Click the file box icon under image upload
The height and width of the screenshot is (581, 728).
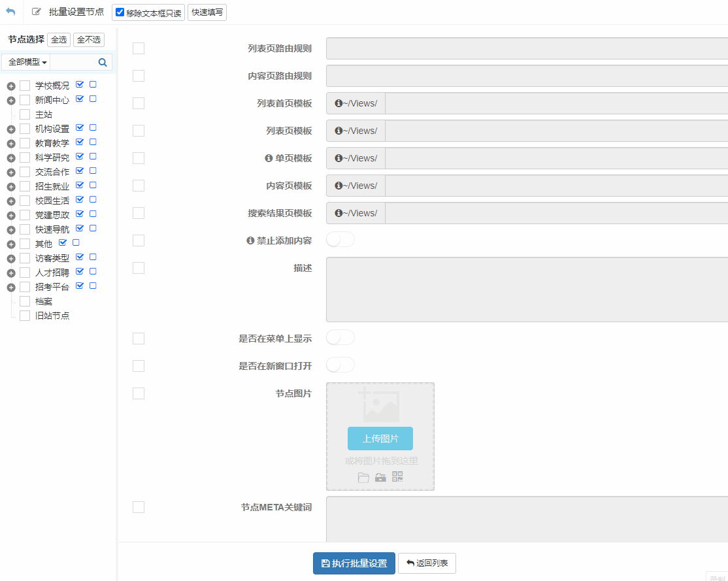click(x=380, y=478)
